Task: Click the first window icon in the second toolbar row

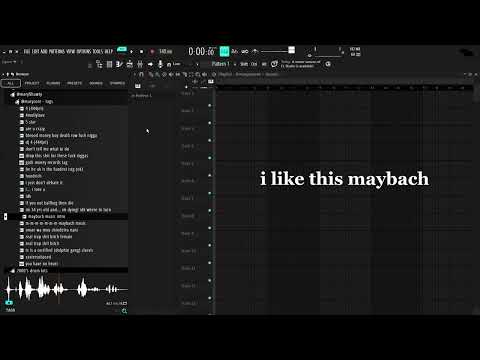Action: click(99, 64)
